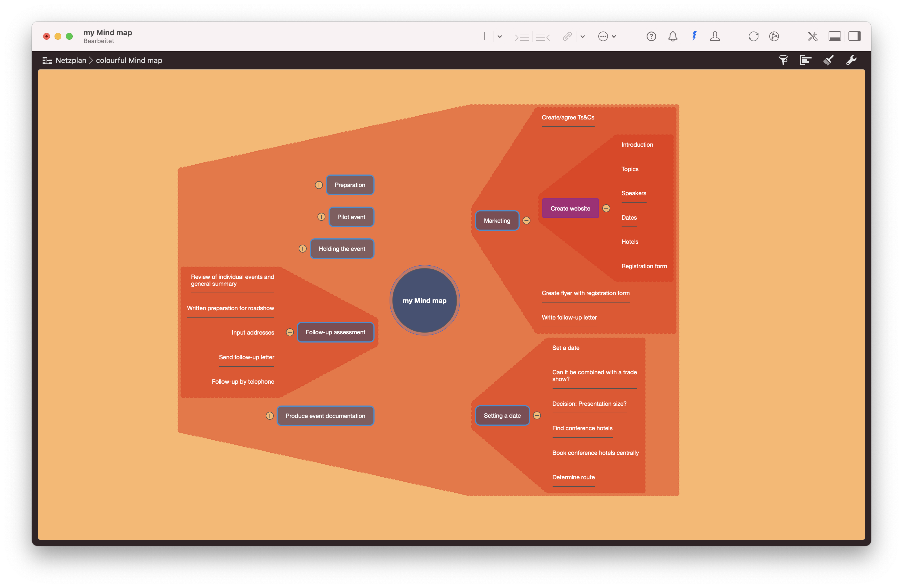
Task: Click the plus add item icon
Action: pos(484,36)
